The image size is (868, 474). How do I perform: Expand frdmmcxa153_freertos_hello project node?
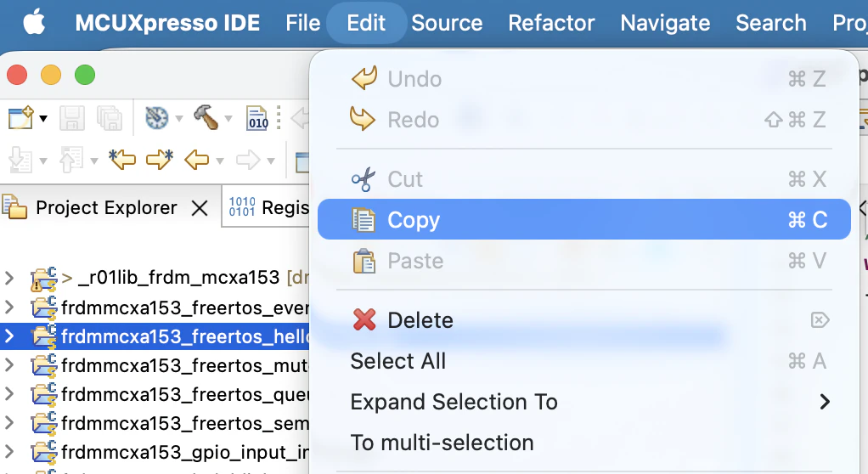point(8,336)
